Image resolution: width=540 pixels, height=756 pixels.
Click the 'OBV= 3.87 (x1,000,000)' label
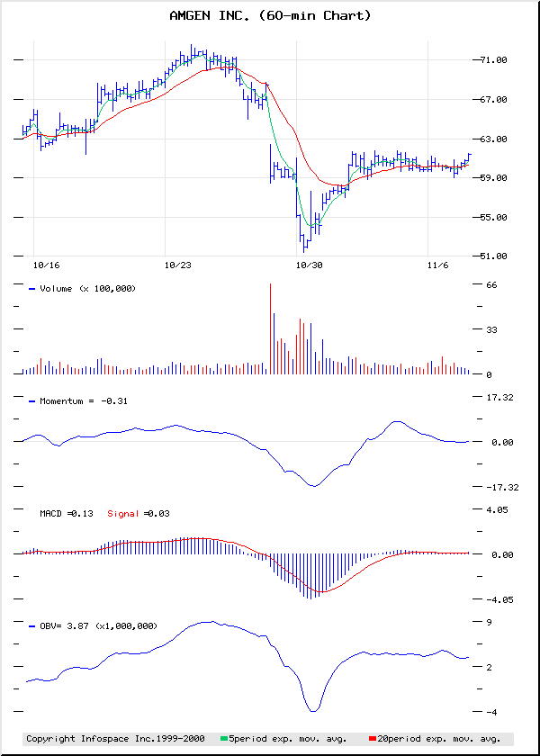[x=98, y=626]
